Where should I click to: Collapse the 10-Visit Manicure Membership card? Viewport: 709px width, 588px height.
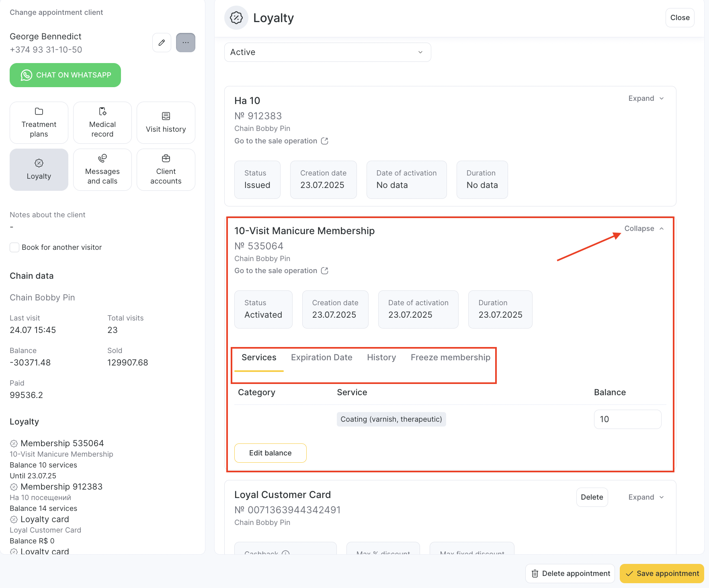coord(644,229)
